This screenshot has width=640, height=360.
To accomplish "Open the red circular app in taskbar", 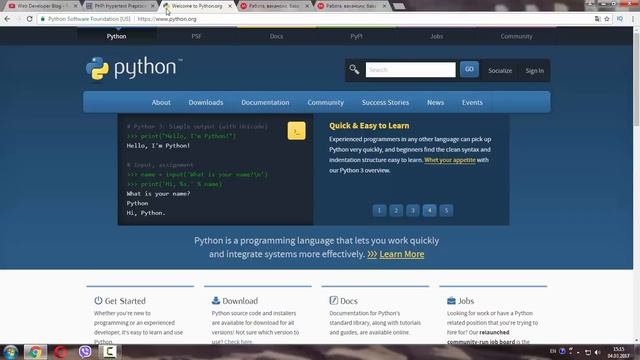I will (60, 352).
